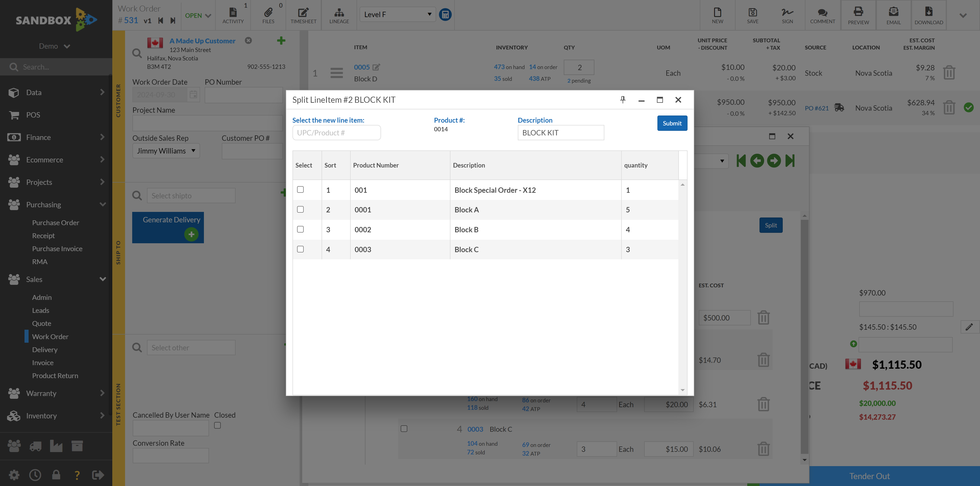Select the Block C row checkbox in dialog

[300, 249]
